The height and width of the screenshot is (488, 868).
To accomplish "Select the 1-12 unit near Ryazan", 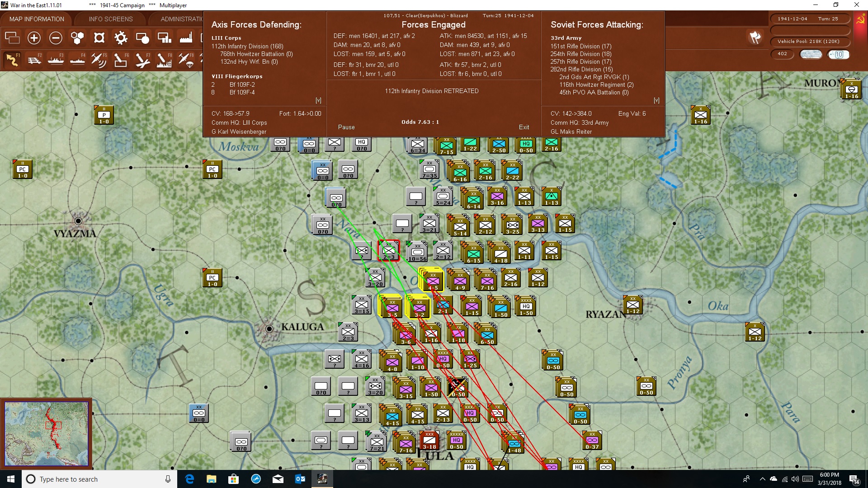I will [x=633, y=305].
